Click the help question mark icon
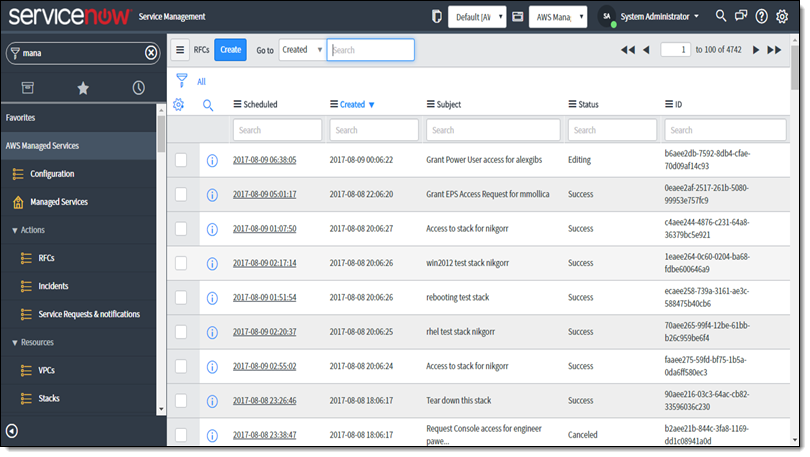Image resolution: width=810 pixels, height=457 pixels. [762, 16]
